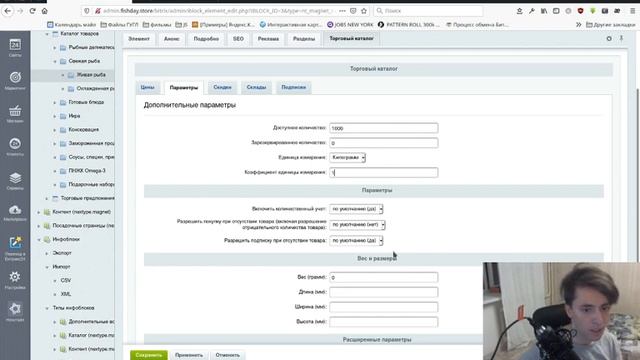Focus the browser Поиск search box
Viewport: 640px width, 360px height.
click(x=429, y=11)
